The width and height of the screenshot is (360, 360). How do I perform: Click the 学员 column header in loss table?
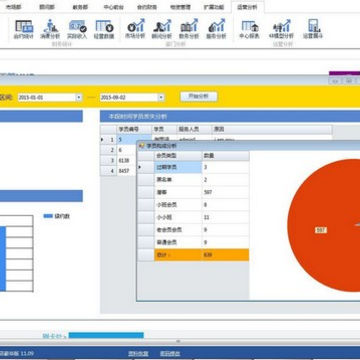coord(164,129)
